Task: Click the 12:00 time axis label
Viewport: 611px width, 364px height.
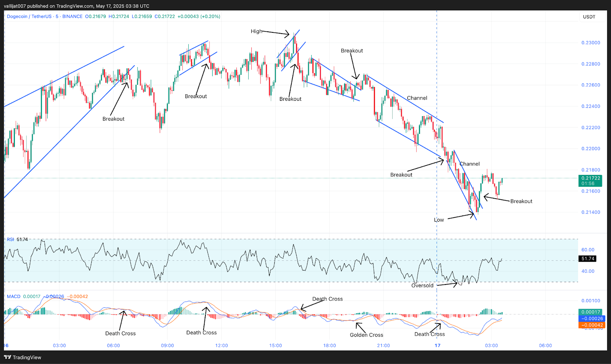Action: point(221,346)
